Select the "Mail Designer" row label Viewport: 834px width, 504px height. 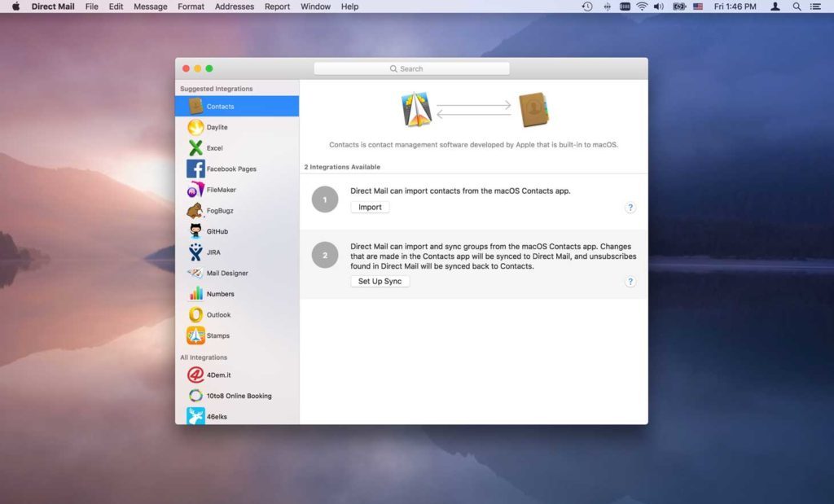point(227,273)
